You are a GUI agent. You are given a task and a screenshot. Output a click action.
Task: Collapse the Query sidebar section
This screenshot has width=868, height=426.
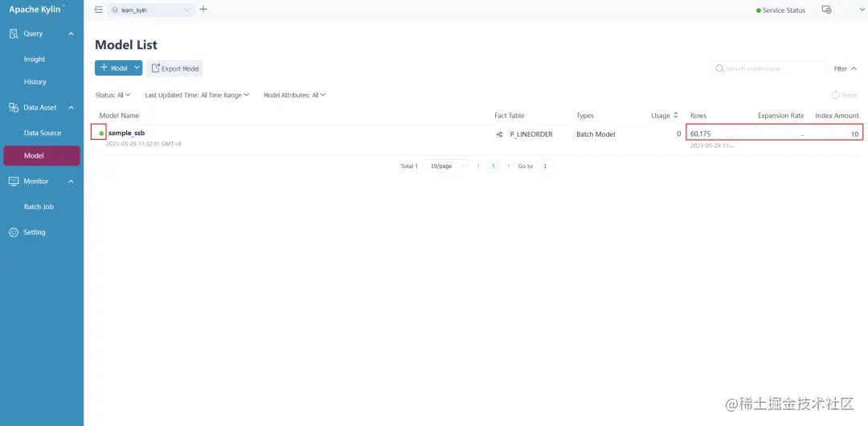(71, 34)
